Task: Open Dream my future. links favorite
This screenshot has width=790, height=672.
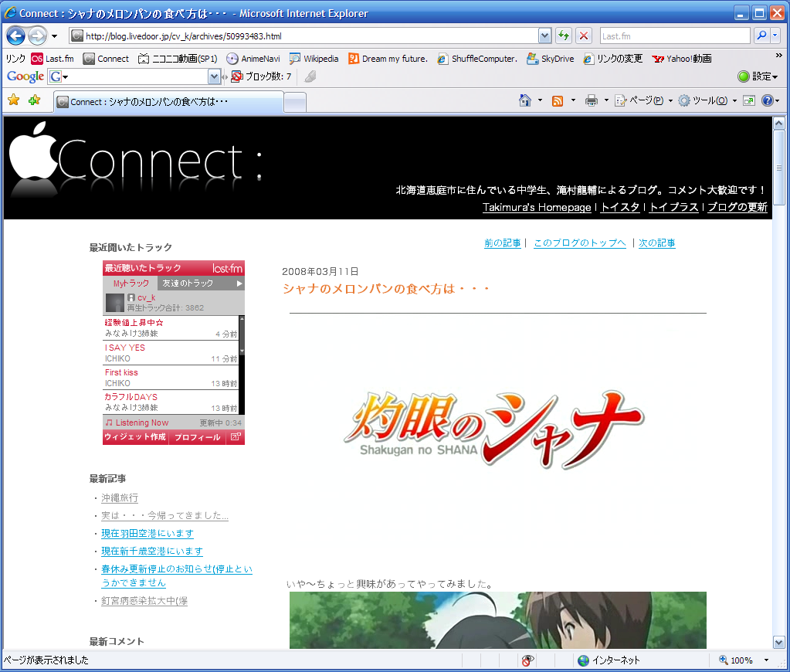Action: coord(388,59)
